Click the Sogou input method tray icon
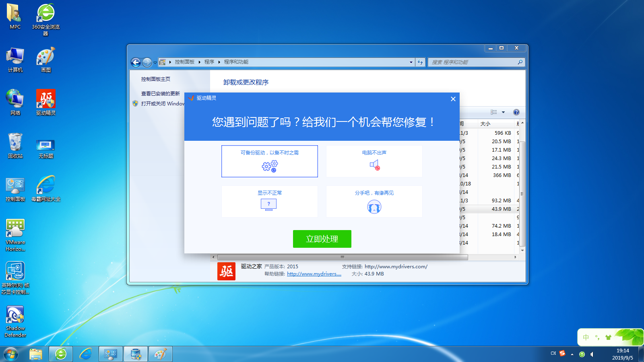The height and width of the screenshot is (362, 644). (562, 354)
